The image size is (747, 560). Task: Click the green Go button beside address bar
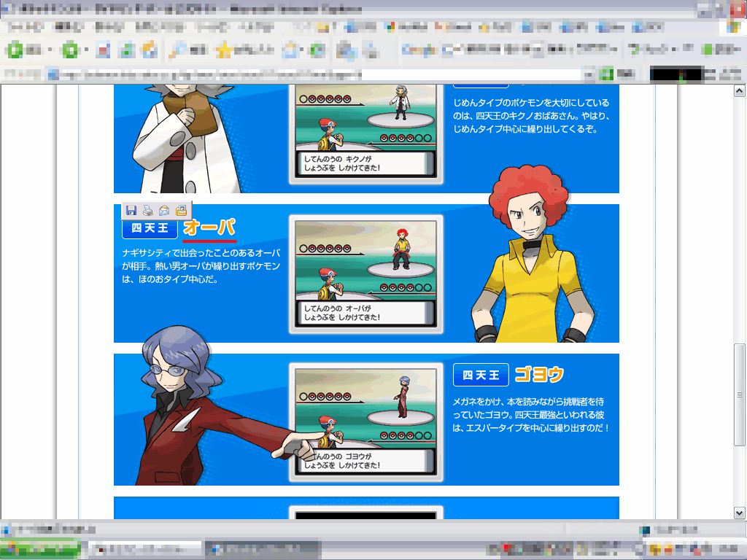pyautogui.click(x=618, y=74)
